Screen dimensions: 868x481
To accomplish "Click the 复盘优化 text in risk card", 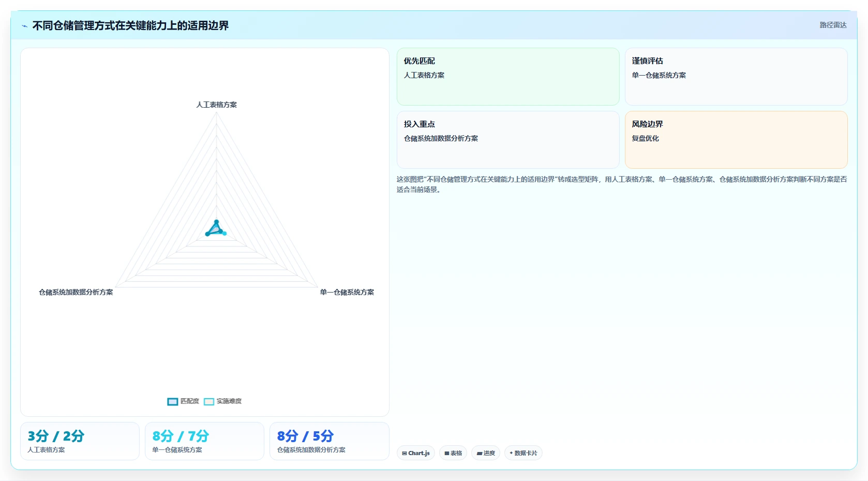I will click(x=645, y=138).
